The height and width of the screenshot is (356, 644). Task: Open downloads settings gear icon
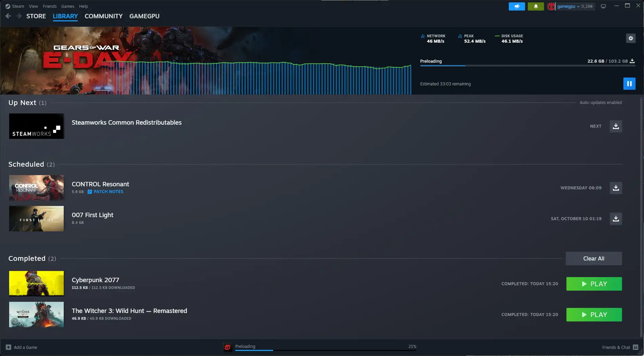[x=630, y=38]
